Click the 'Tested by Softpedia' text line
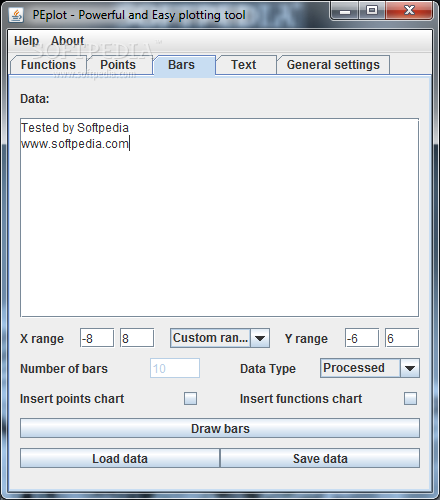This screenshot has height=500, width=440. [x=75, y=128]
